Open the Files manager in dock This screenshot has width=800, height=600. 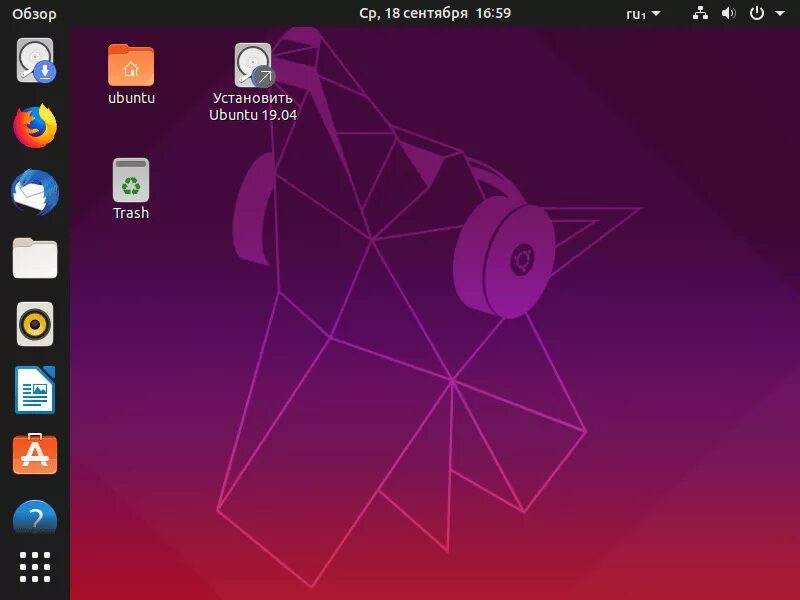coord(35,258)
